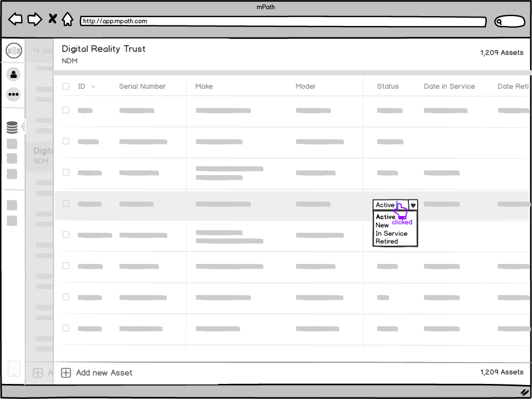Click the 1,209 Assets count label
This screenshot has width=532, height=399.
point(502,52)
